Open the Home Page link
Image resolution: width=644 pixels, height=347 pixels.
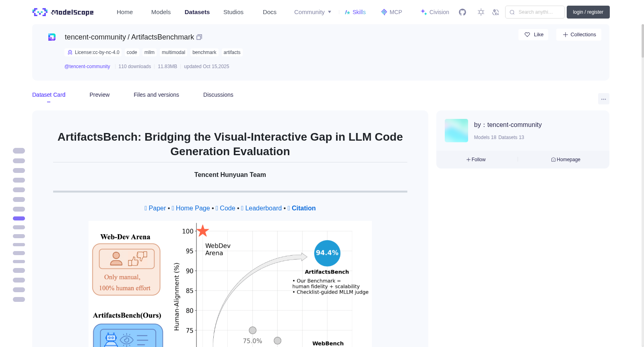coord(191,208)
